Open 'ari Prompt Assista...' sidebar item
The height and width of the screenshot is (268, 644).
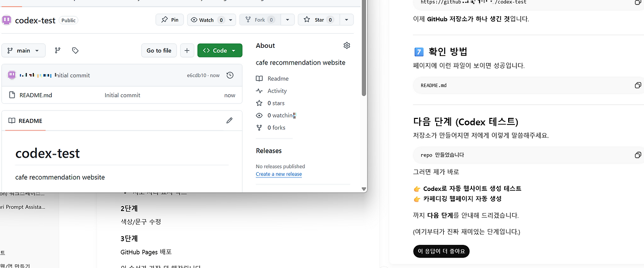pos(23,207)
